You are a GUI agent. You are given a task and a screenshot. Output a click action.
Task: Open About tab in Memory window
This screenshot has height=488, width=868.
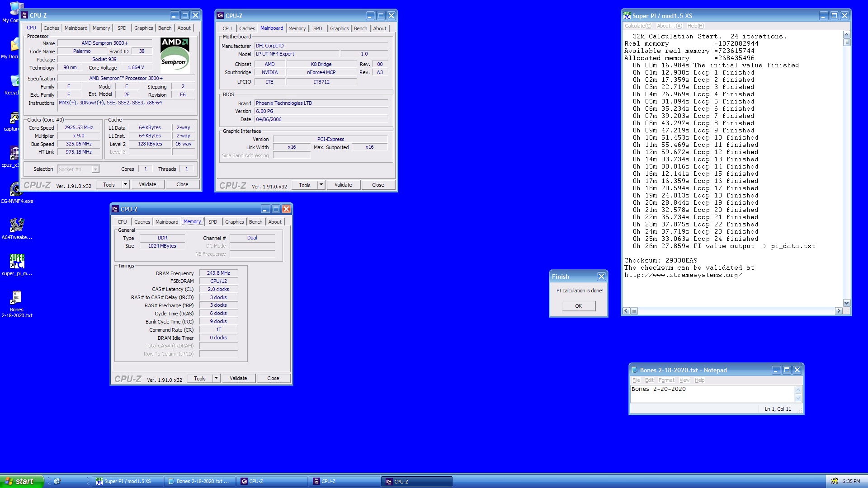click(275, 222)
